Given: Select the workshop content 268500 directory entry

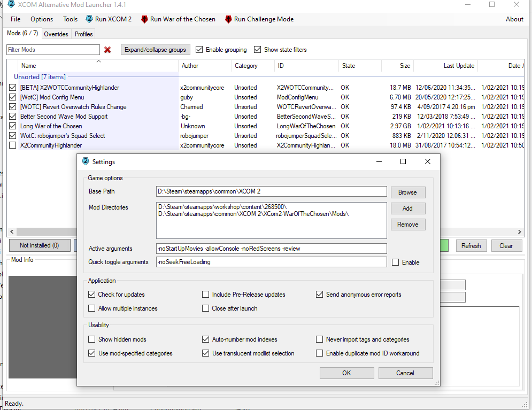Looking at the screenshot, I should click(222, 207).
